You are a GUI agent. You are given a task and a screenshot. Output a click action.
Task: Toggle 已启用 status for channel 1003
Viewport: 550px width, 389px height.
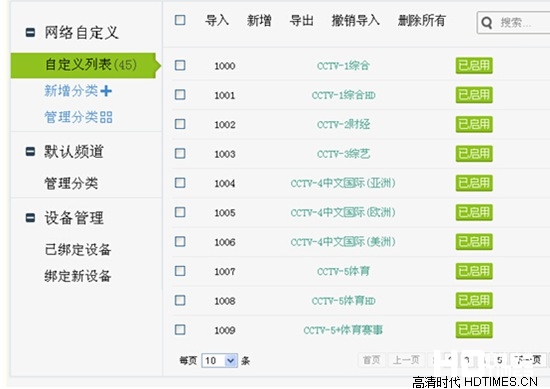[474, 154]
